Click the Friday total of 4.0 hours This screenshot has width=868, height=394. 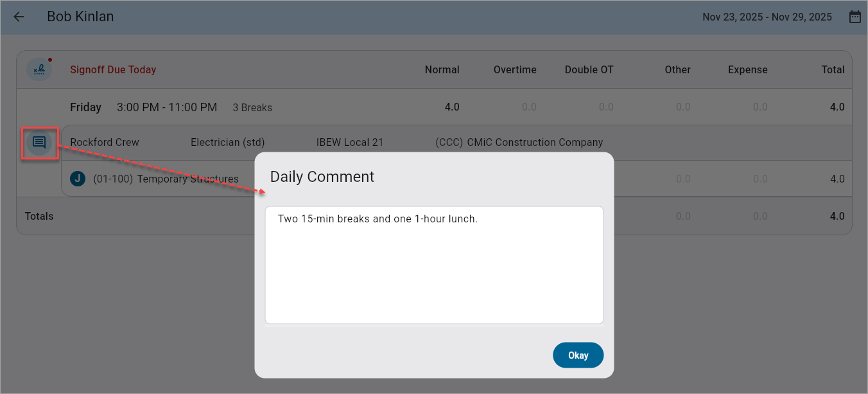(837, 107)
